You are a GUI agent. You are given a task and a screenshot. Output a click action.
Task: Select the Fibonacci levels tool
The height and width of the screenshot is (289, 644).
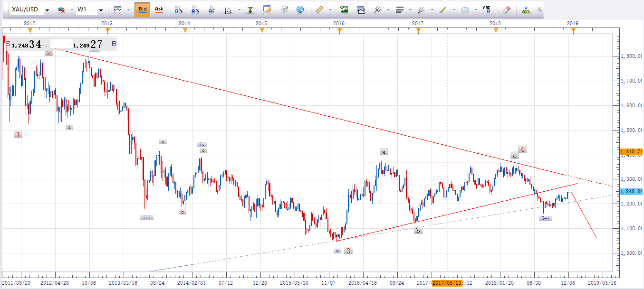click(x=400, y=9)
